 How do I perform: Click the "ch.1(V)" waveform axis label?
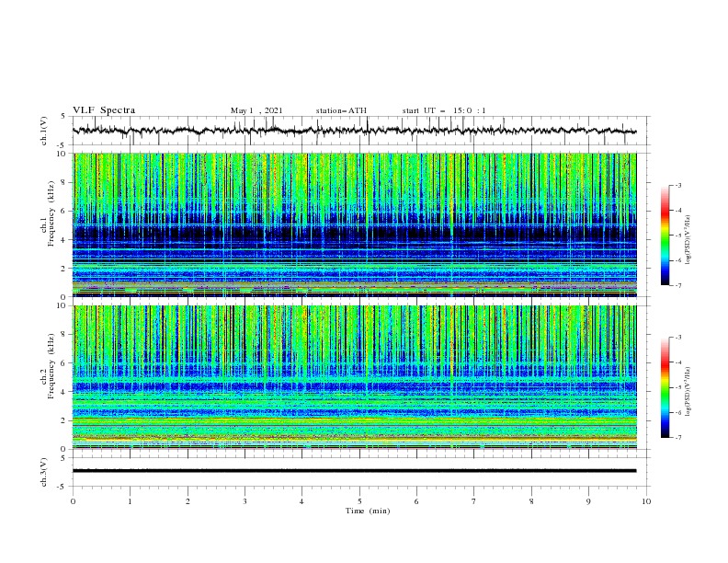[x=44, y=131]
